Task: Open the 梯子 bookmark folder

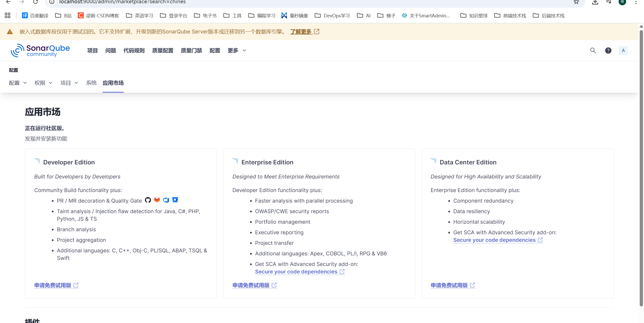Action: 386,16
